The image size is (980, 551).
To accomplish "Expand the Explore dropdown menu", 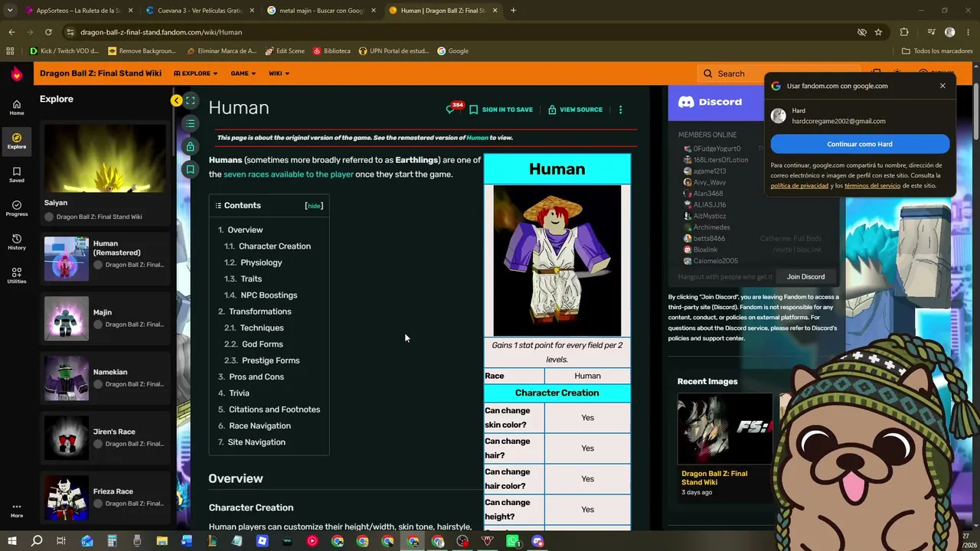I will (195, 73).
